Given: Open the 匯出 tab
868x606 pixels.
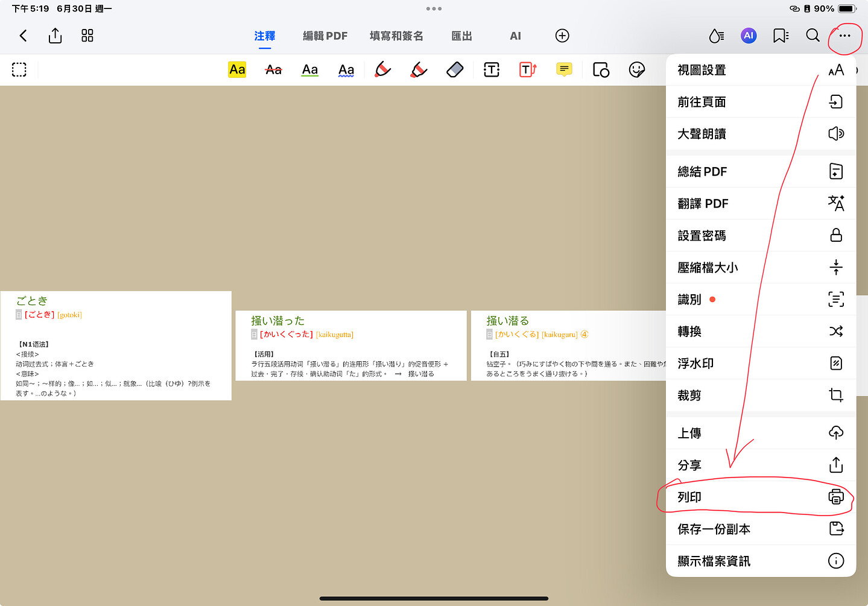Looking at the screenshot, I should pyautogui.click(x=461, y=36).
